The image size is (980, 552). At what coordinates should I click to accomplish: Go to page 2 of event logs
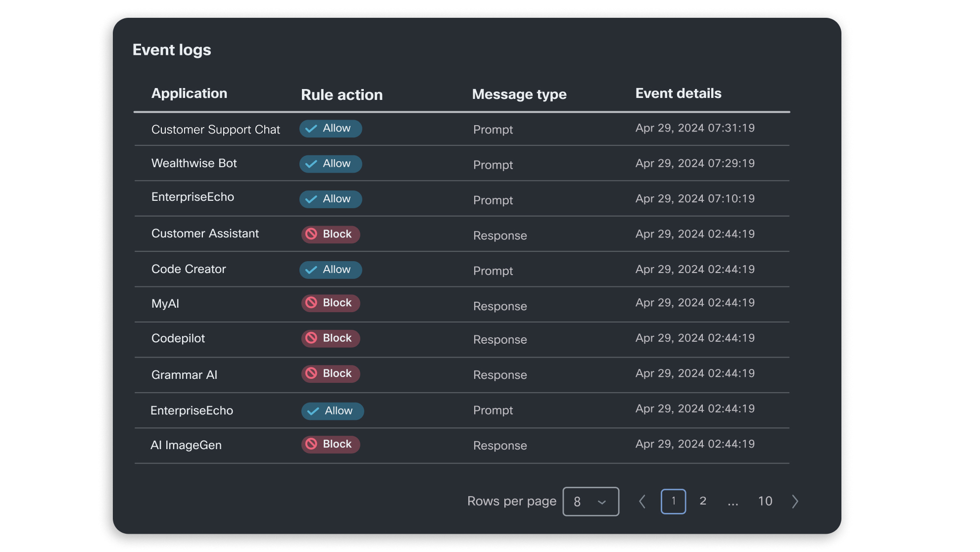point(703,501)
